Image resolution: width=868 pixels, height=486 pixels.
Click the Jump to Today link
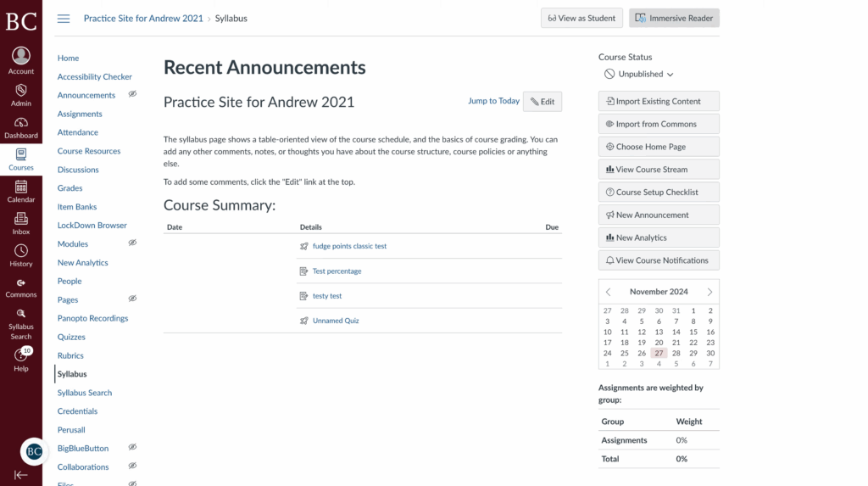tap(494, 101)
